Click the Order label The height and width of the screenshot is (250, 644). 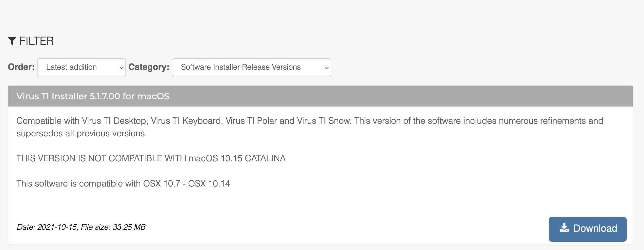pos(21,67)
